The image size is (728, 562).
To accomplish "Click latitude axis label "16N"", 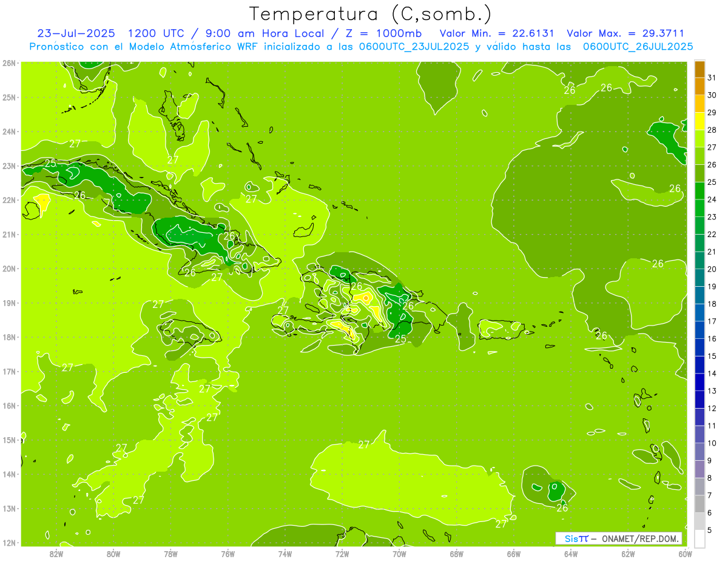I will point(9,406).
